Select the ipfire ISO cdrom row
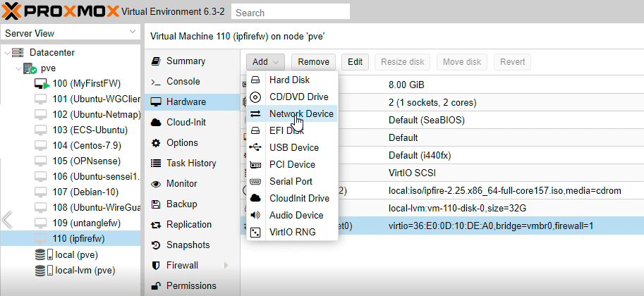The height and width of the screenshot is (296, 644). tap(442, 191)
